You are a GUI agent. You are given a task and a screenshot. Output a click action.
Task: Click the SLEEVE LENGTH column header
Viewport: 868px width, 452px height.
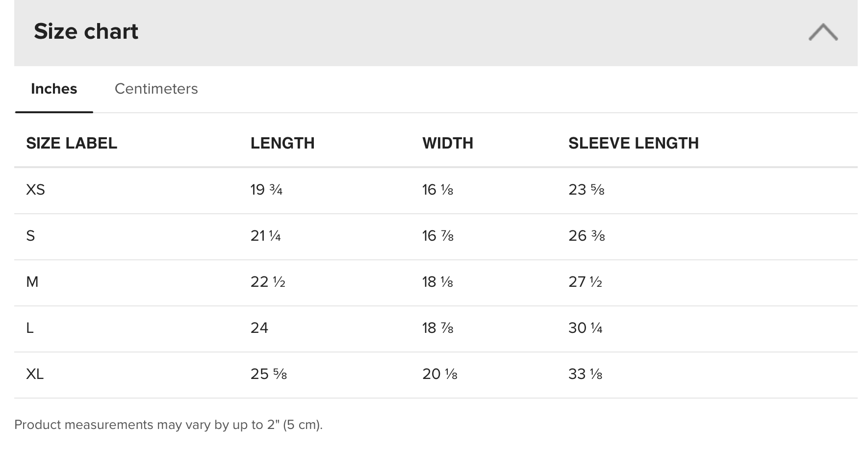point(633,143)
